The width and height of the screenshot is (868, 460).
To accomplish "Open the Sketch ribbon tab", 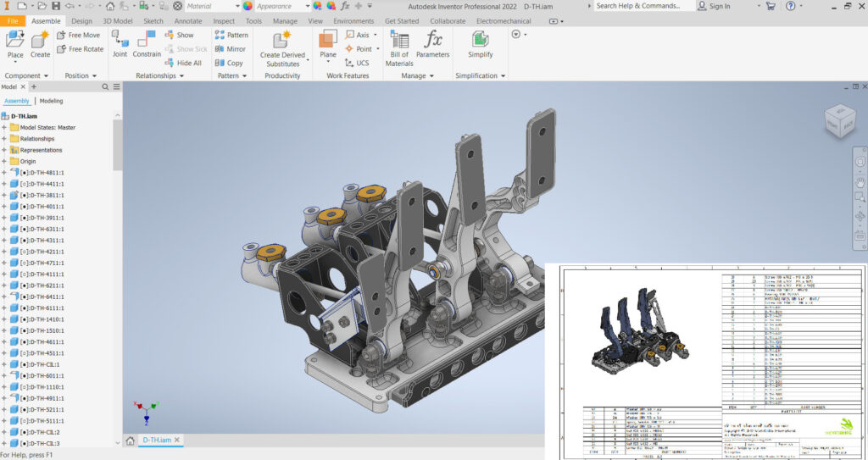I will click(x=153, y=20).
